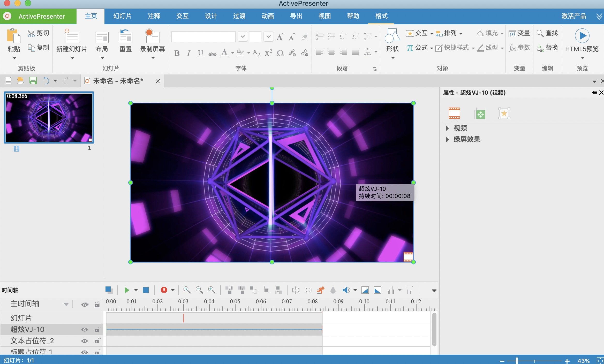Viewport: 604px width, 364px height.
Task: Click the timeline zoom out magnifier
Action: pyautogui.click(x=199, y=290)
